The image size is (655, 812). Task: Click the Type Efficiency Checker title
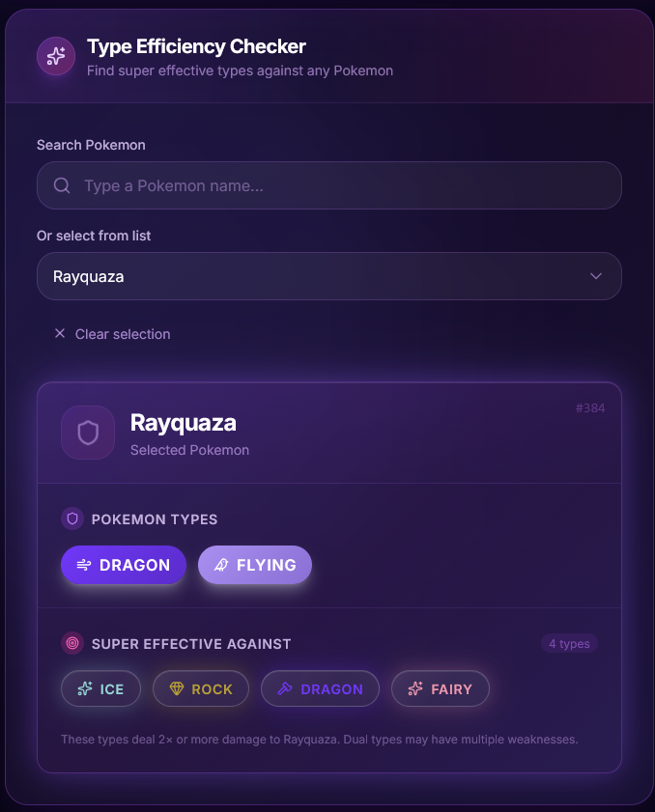tap(196, 46)
